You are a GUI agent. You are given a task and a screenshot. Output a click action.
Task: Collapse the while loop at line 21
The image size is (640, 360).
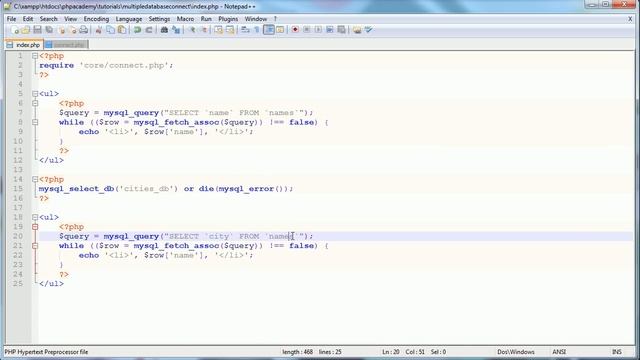pos(35,246)
